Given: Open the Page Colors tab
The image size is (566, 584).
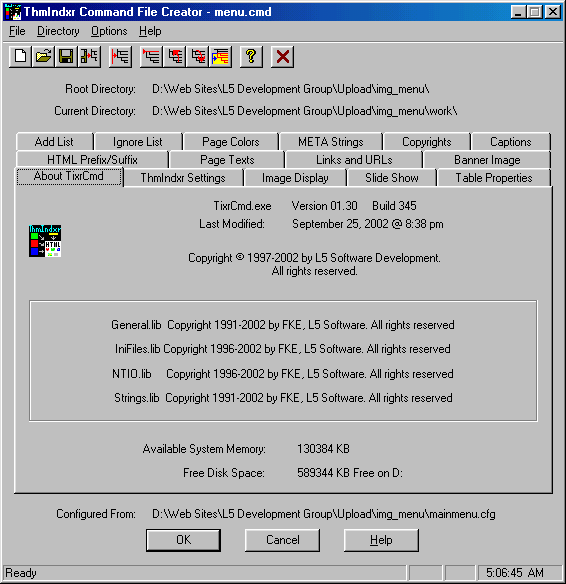Looking at the screenshot, I should 231,142.
